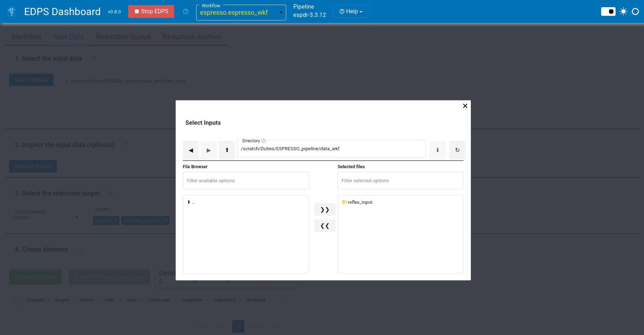Open the Workflow espresso.espresso_wkf dropdown
This screenshot has height=335, width=644.
pos(241,13)
